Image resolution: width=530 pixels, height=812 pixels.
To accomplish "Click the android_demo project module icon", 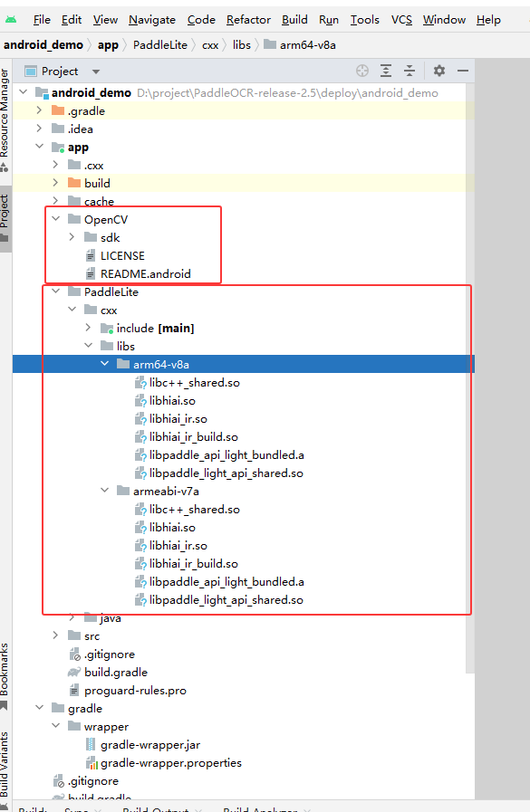I will coord(42,93).
